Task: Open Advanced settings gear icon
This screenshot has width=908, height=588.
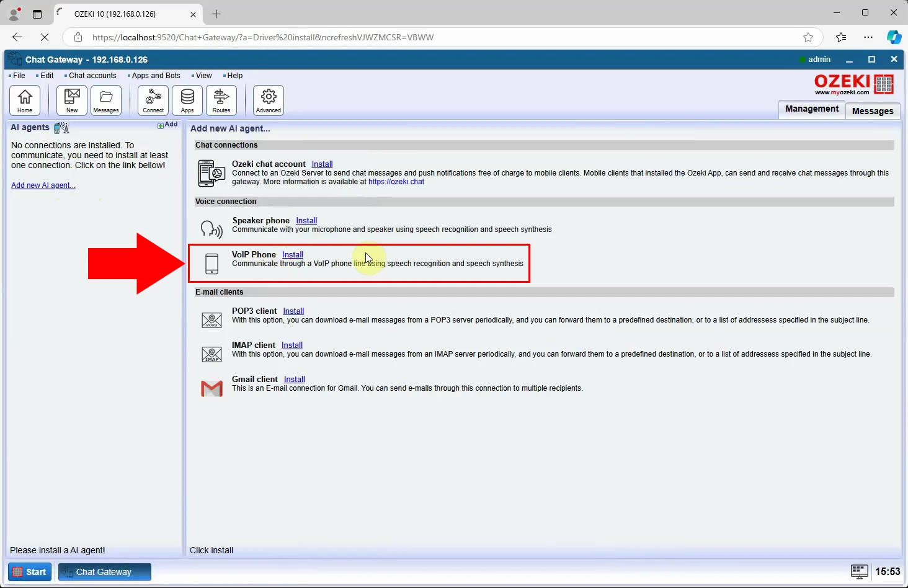Action: tap(269, 100)
